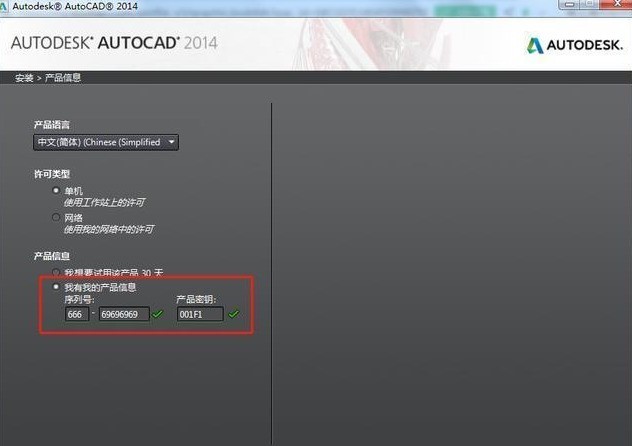Click the serial number prefix field containing 666
The image size is (632, 446).
coord(77,314)
